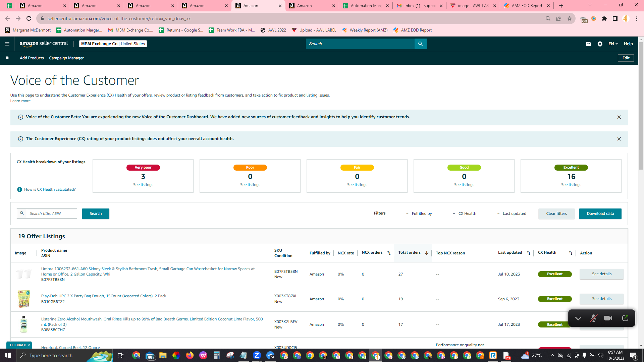644x362 pixels.
Task: Launch Firefox from the taskbar
Action: [x=190, y=355]
